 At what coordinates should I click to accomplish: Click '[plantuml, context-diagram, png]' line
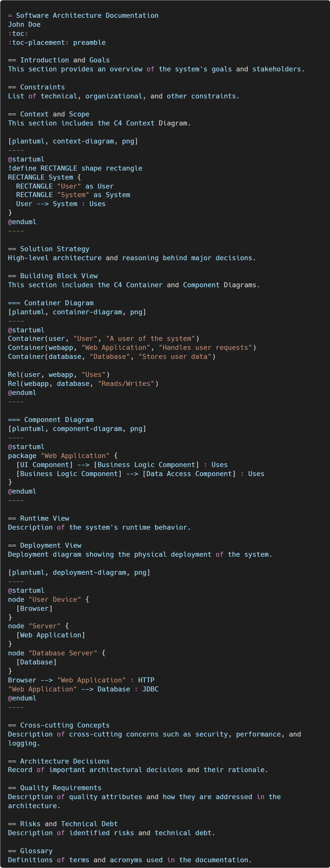(73, 141)
